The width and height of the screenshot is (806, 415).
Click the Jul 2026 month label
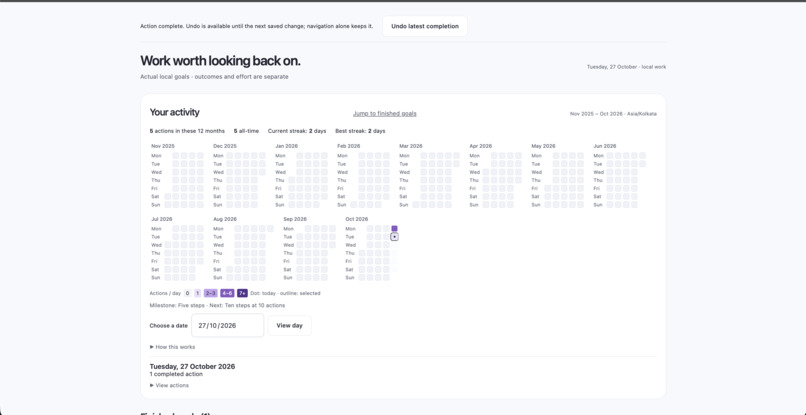tap(162, 219)
